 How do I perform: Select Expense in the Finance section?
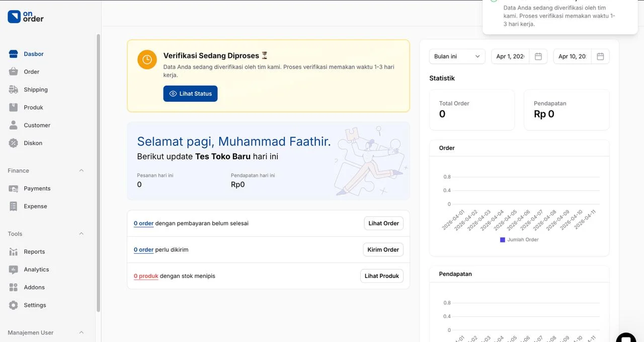[x=35, y=206]
